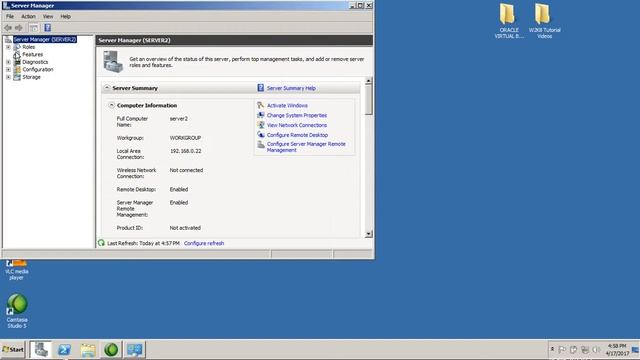
Task: Click the Configure Remote Desktop link
Action: coord(297,135)
